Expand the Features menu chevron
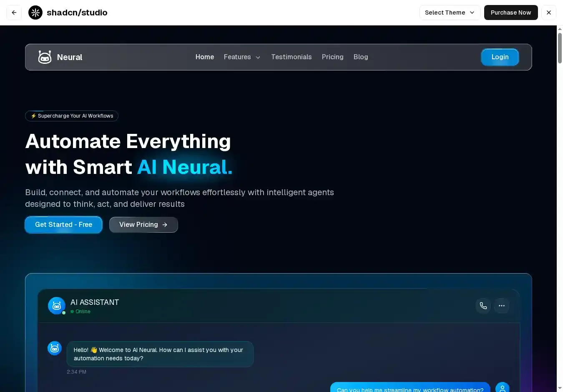563x392 pixels. pyautogui.click(x=258, y=58)
